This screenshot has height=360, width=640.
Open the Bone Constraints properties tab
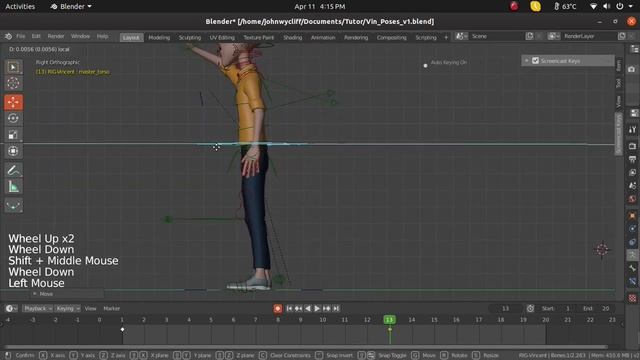pyautogui.click(x=632, y=282)
